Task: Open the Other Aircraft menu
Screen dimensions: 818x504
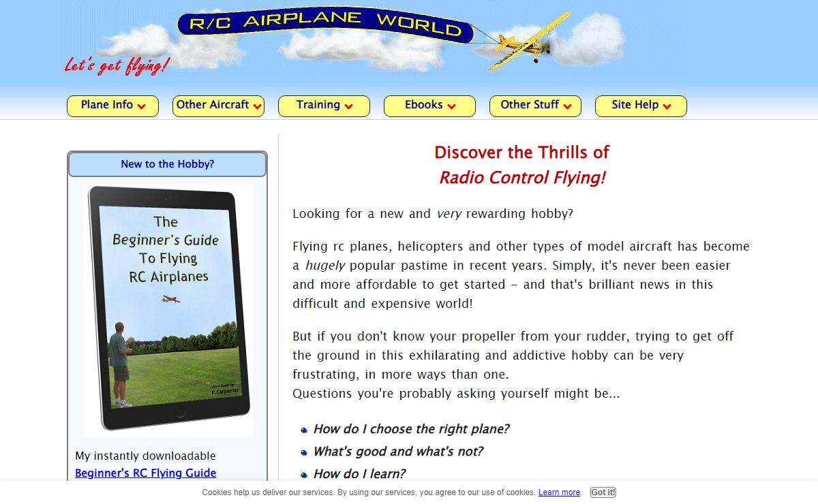Action: click(218, 106)
